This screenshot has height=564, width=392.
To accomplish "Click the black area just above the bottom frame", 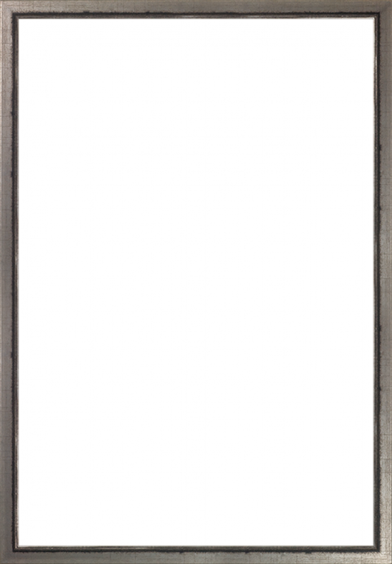I will click(196, 539).
